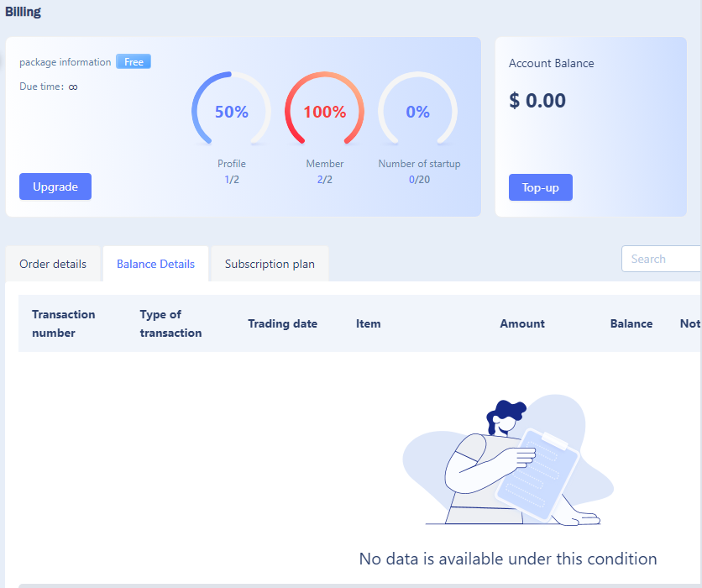Click the no-data clipboard illustration
Viewport: 702px width, 588px height.
coord(508,460)
